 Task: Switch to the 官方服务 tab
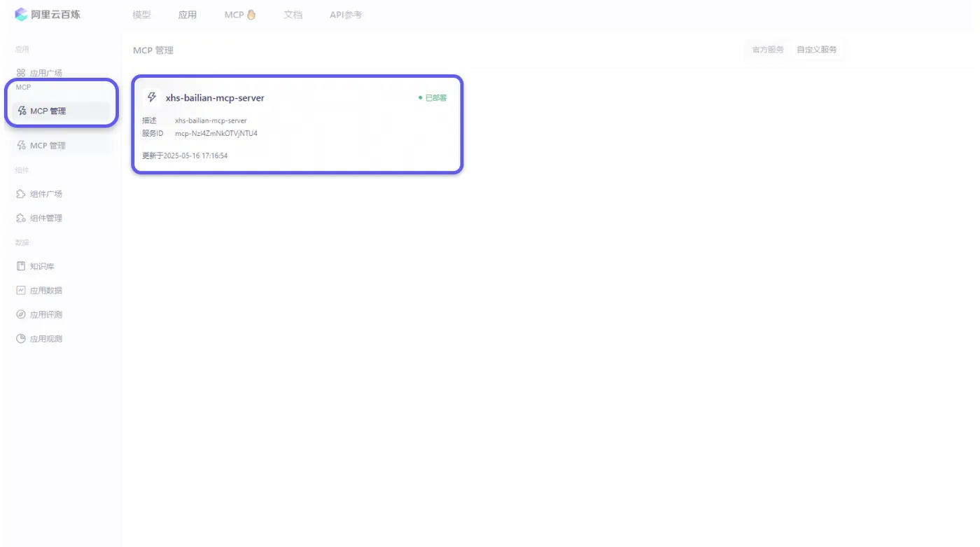tap(768, 50)
